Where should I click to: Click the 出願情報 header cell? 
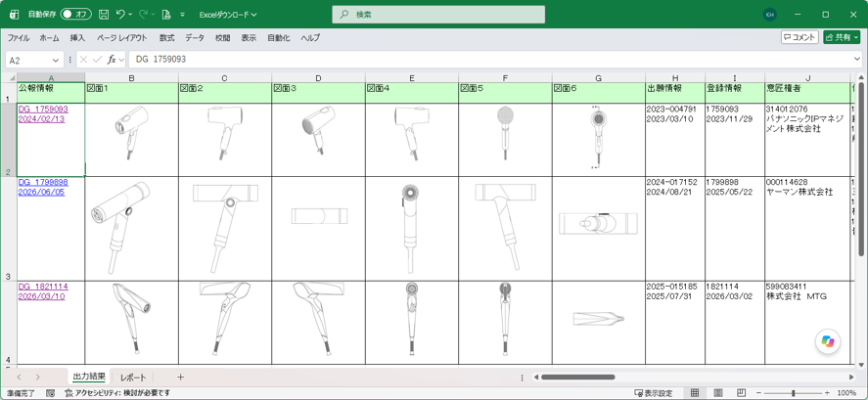click(675, 93)
